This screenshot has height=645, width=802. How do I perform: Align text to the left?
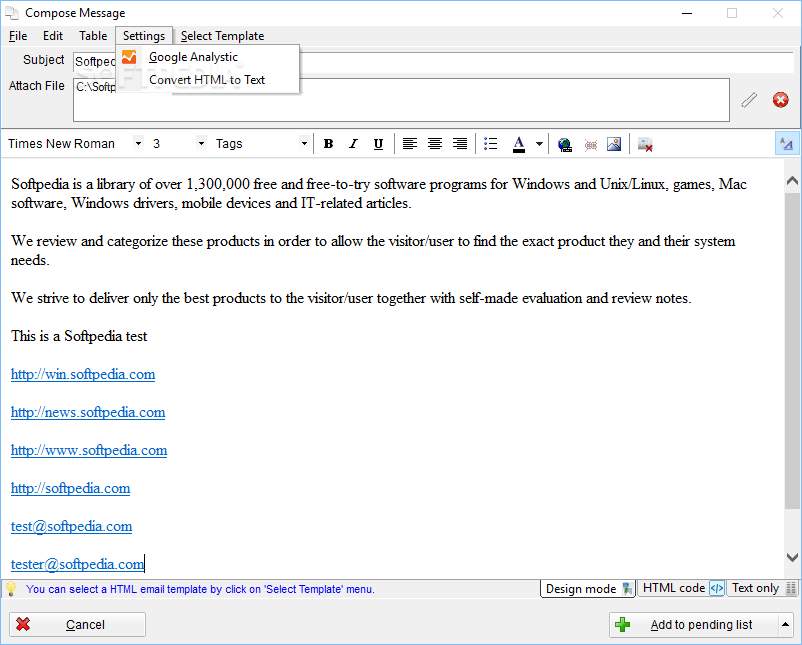410,144
